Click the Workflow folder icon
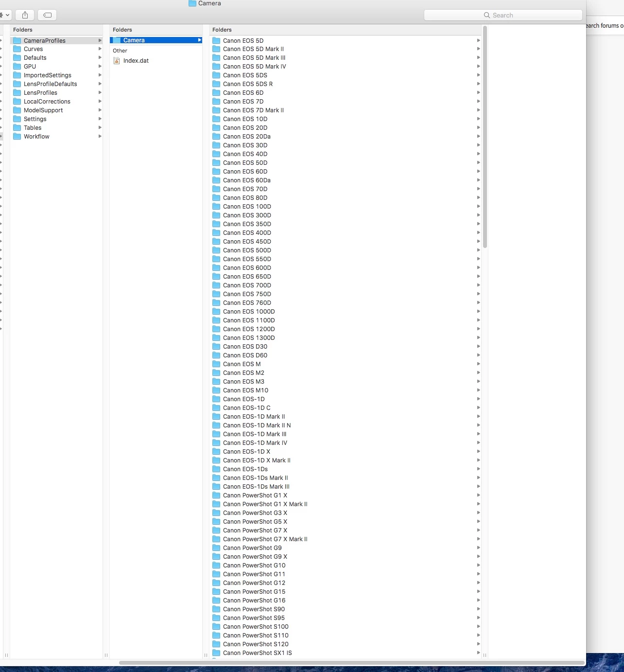The image size is (624, 672). point(17,136)
